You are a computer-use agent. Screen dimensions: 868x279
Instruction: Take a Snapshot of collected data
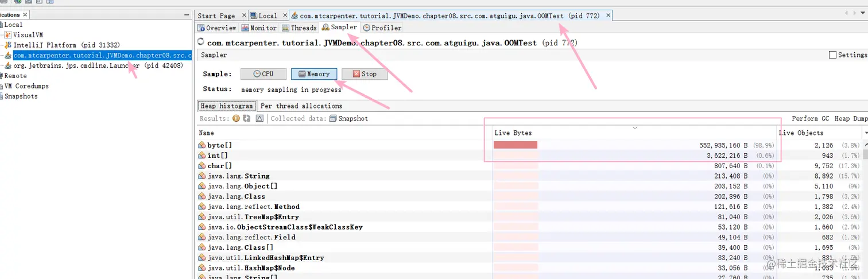(348, 118)
